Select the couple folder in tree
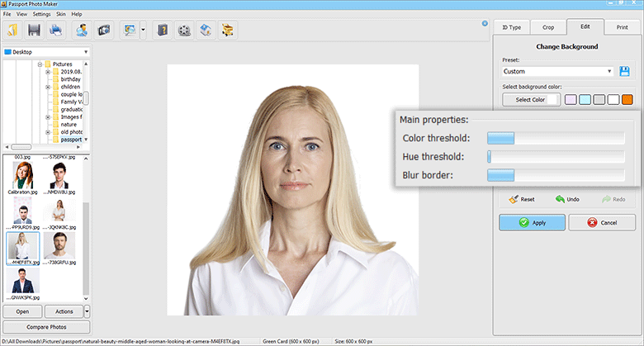This screenshot has width=644, height=346. tap(72, 94)
